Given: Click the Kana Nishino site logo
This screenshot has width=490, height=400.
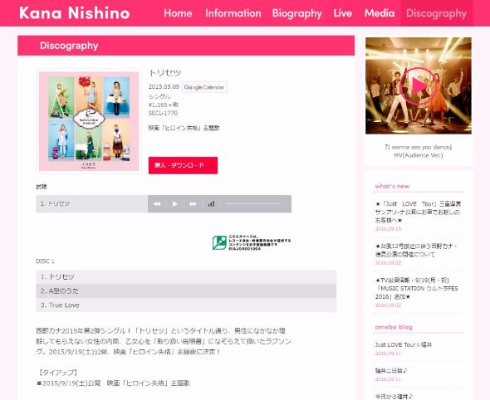Looking at the screenshot, I should click(74, 13).
